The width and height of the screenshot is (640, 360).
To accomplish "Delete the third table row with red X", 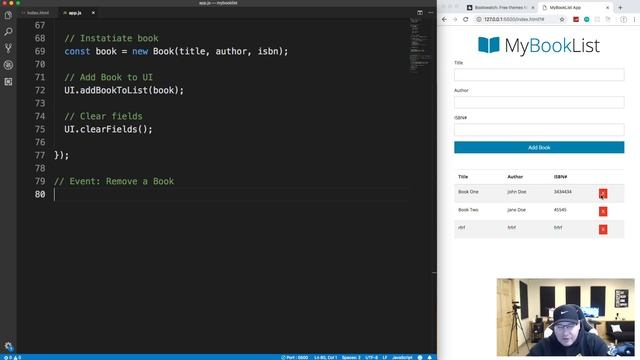I will (x=603, y=229).
